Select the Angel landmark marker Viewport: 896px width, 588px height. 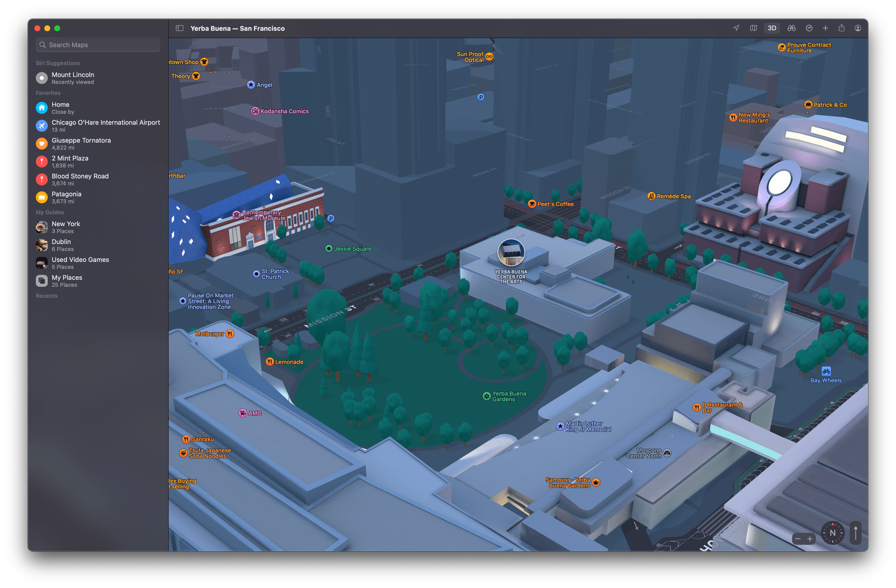tap(251, 85)
